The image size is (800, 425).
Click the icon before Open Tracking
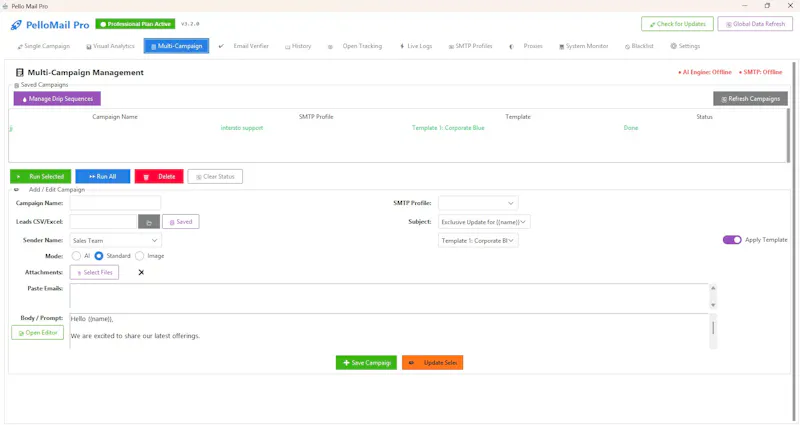point(330,46)
